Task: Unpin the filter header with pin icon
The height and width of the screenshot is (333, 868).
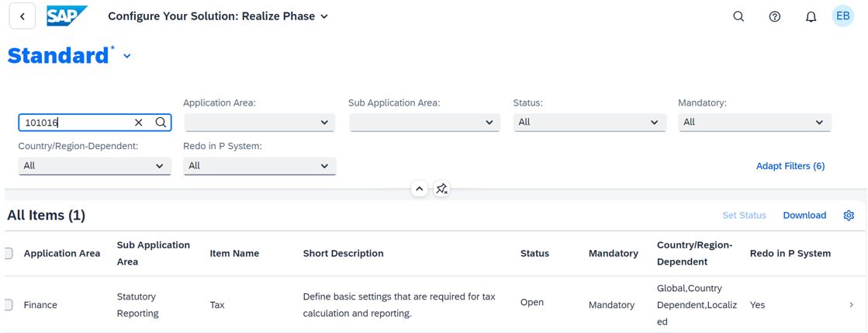Action: pos(441,189)
